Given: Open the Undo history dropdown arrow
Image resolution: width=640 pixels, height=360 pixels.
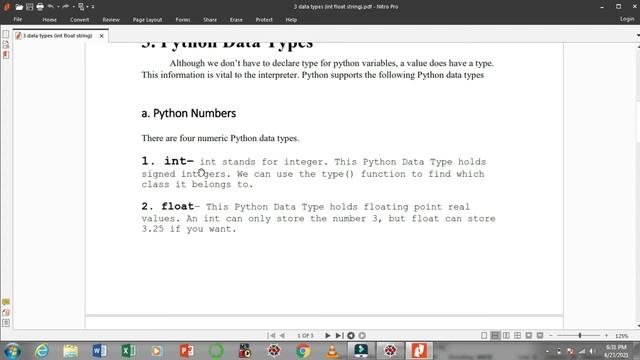Looking at the screenshot, I should [x=58, y=7].
